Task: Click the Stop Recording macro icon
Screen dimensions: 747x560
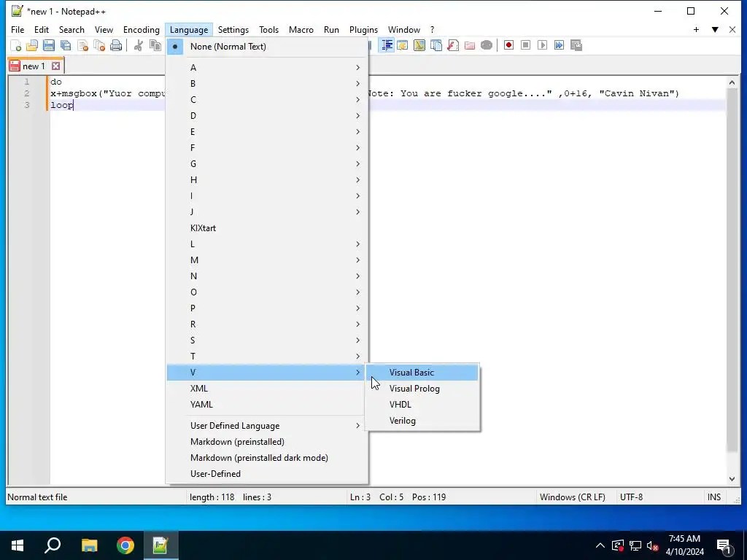Action: tap(525, 45)
